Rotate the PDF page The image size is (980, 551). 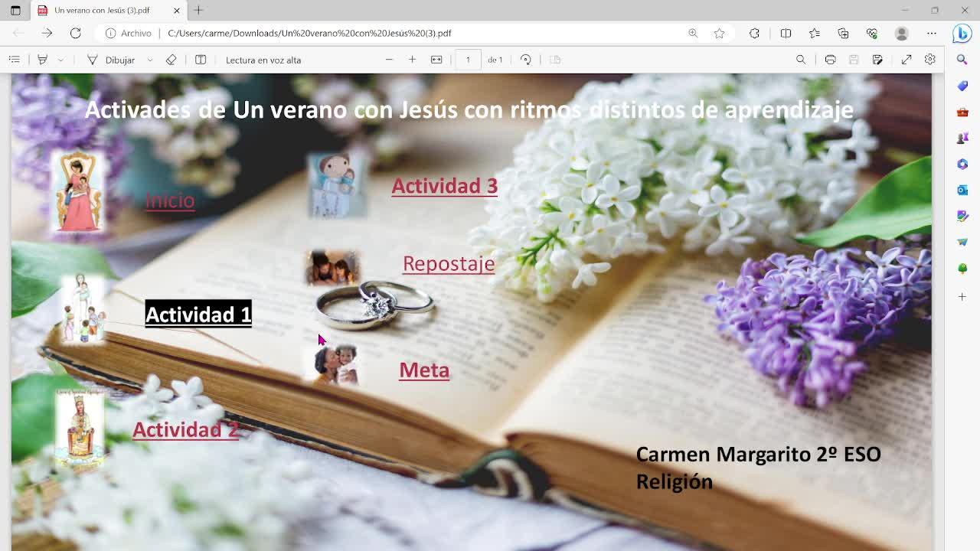pos(525,60)
